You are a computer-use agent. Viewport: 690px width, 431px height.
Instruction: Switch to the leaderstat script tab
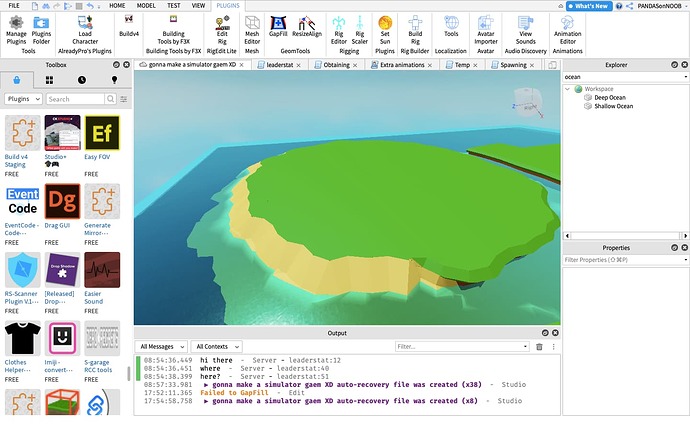coord(279,65)
